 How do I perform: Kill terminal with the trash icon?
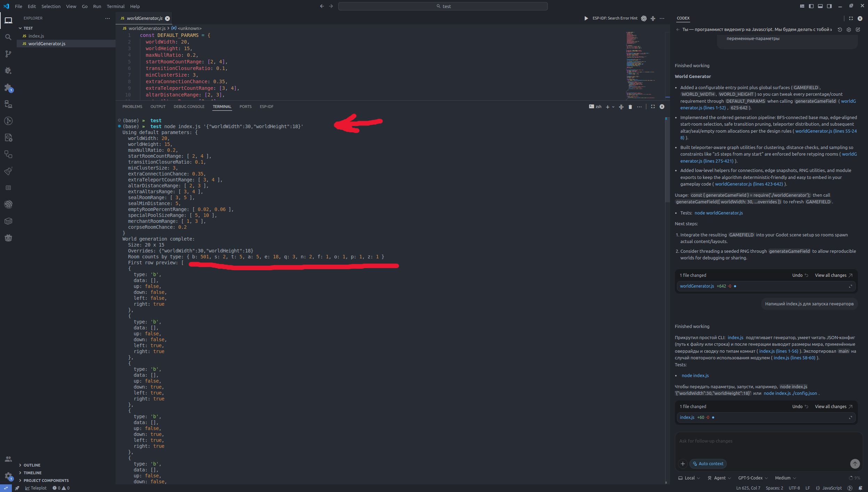(630, 107)
